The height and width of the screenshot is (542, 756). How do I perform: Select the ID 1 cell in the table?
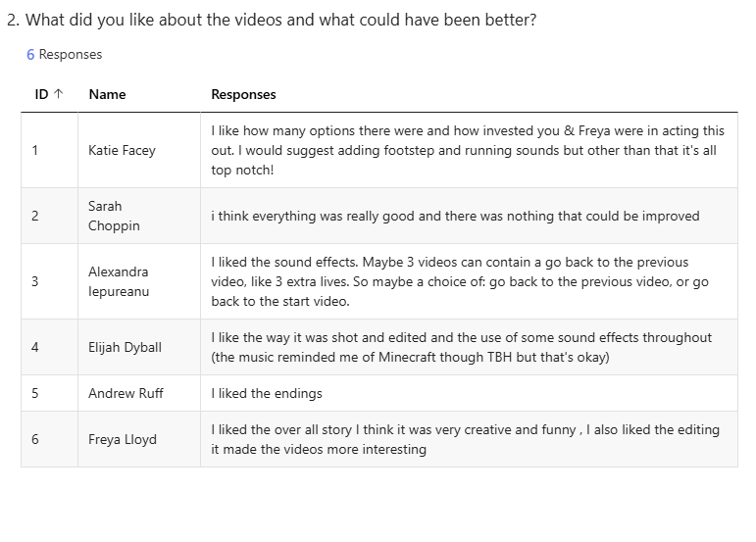tap(49, 150)
